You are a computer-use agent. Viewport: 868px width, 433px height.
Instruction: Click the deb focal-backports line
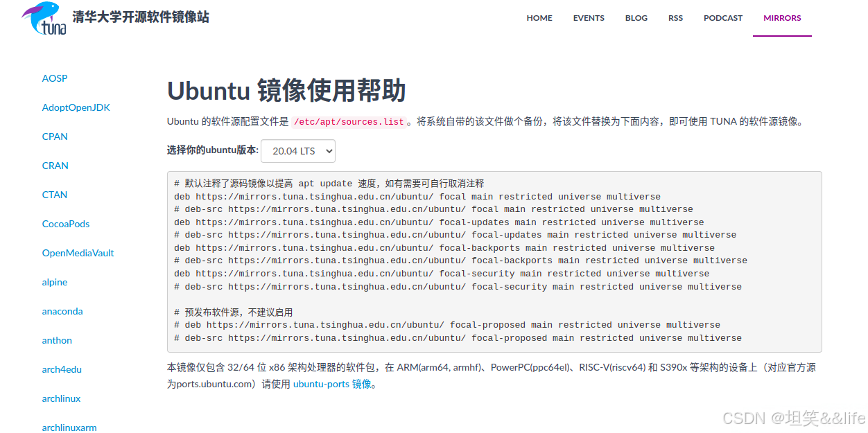coord(444,248)
